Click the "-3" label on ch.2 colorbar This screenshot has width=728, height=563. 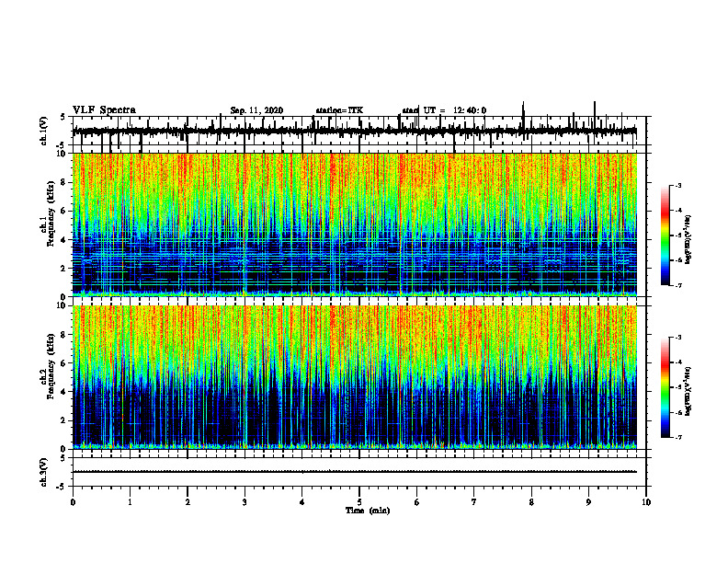point(677,338)
